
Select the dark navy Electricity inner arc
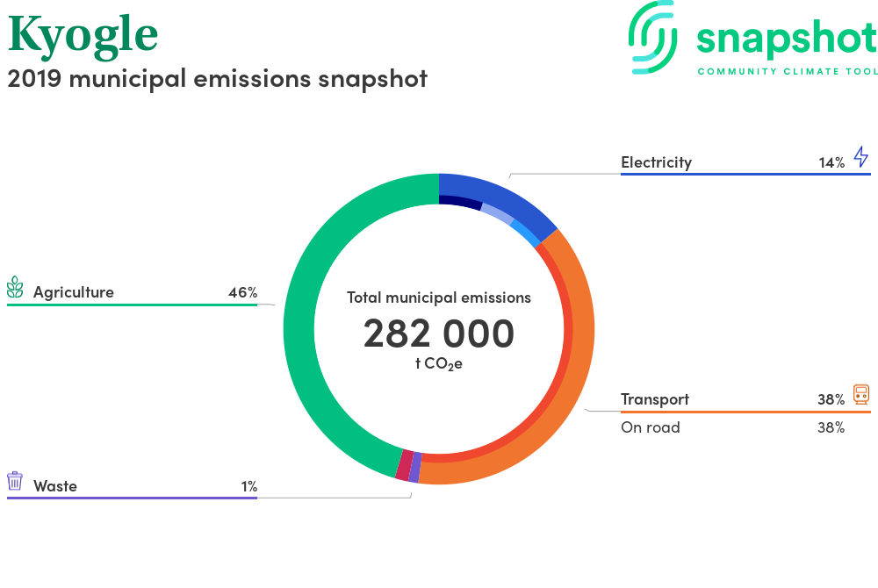[460, 202]
